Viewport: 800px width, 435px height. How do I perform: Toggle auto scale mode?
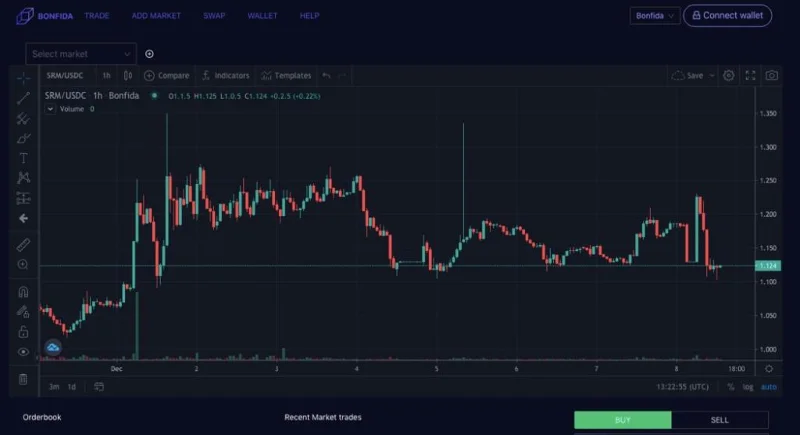click(x=769, y=387)
